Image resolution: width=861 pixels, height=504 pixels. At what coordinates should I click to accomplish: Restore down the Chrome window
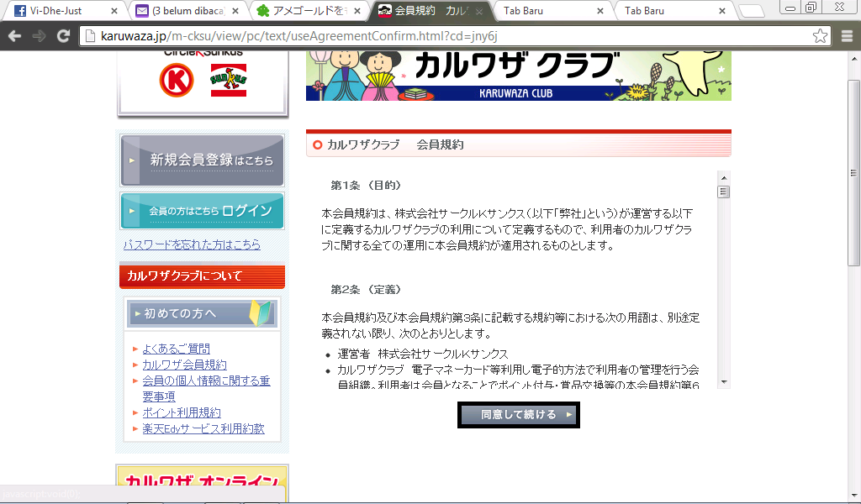[x=811, y=8]
